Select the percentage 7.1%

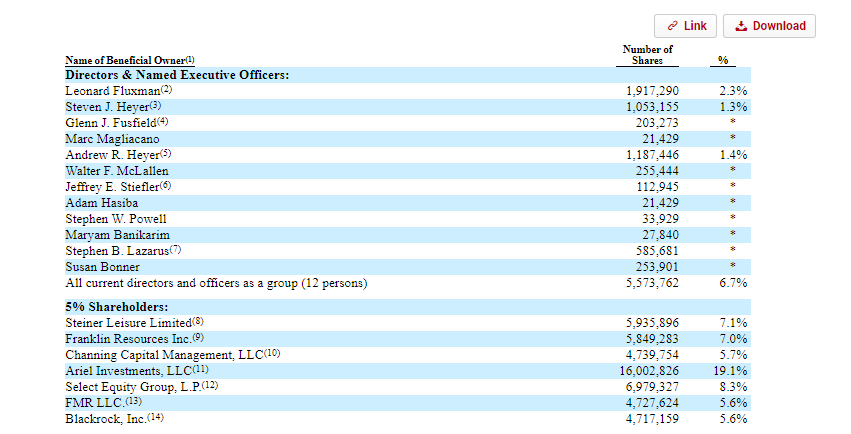(x=733, y=323)
